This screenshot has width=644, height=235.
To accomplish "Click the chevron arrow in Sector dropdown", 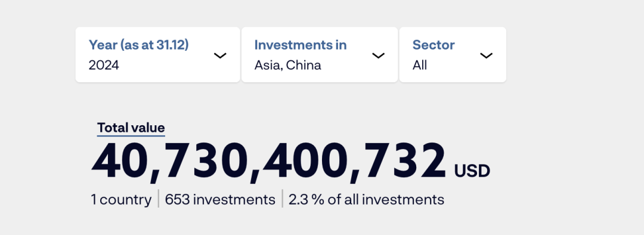I will 487,55.
